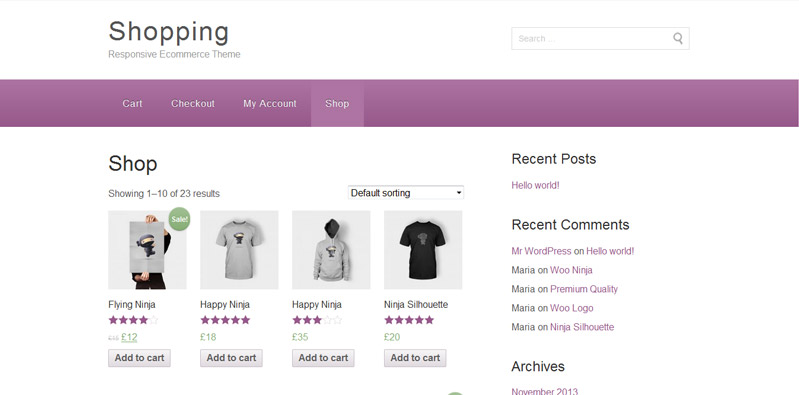Select the Shop navigation tab

(337, 103)
